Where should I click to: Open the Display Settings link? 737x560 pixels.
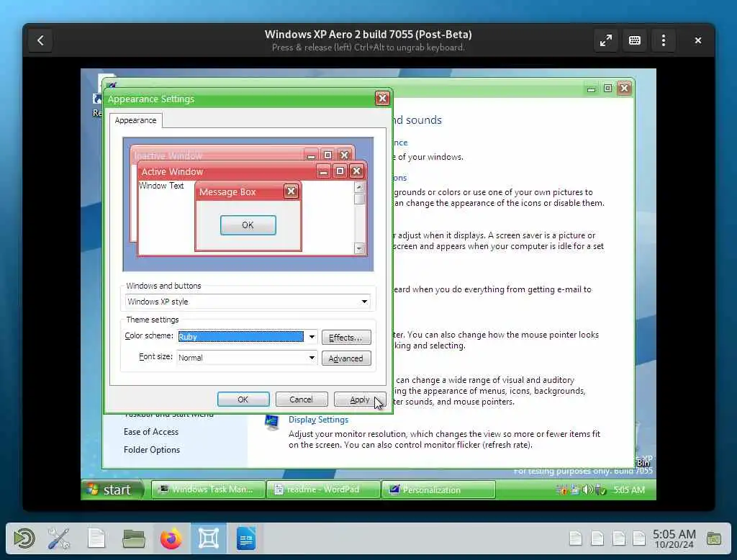(318, 420)
